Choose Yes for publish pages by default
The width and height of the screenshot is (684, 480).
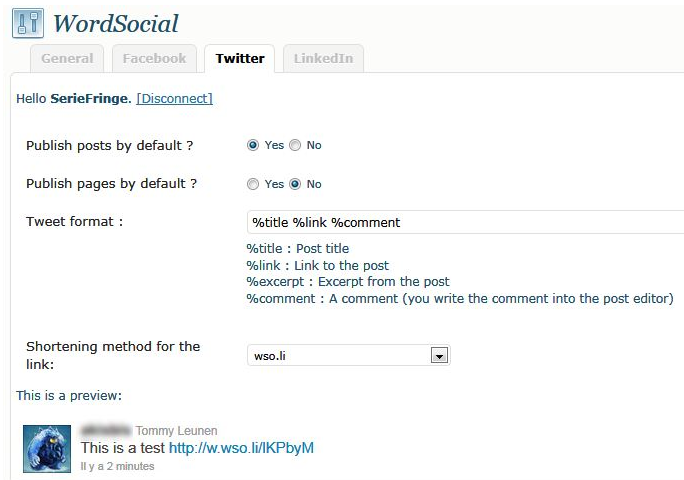(253, 184)
